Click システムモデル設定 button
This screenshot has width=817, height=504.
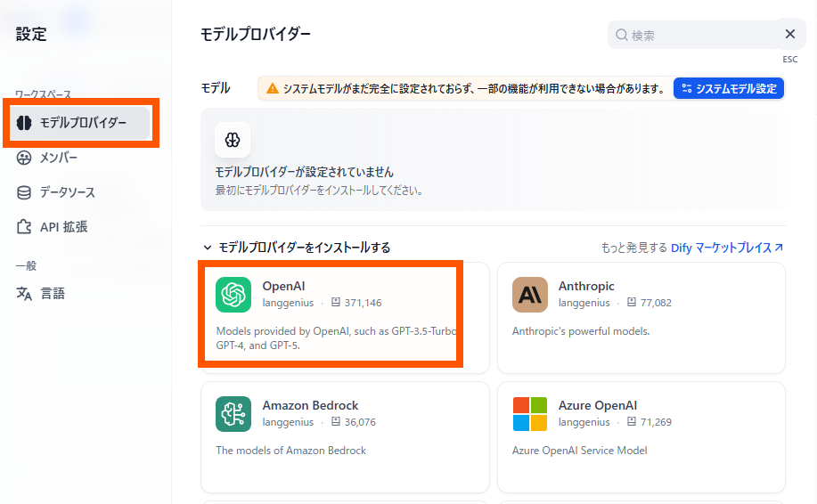(x=728, y=88)
